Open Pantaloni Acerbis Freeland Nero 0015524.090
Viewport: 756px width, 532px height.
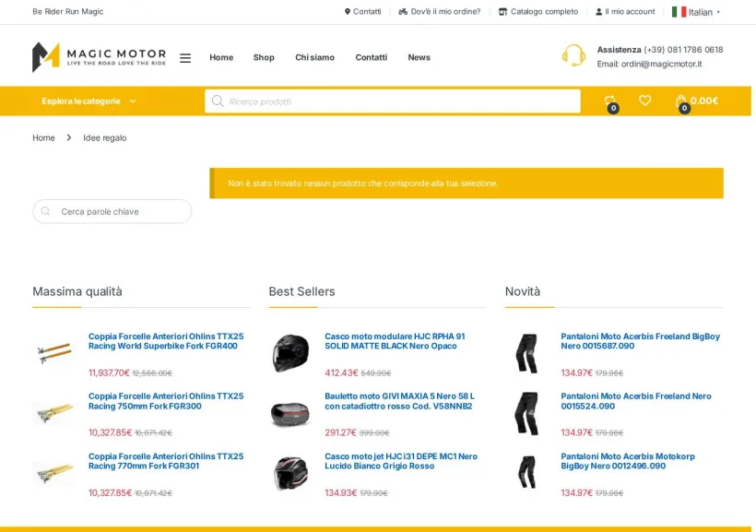[x=636, y=401]
